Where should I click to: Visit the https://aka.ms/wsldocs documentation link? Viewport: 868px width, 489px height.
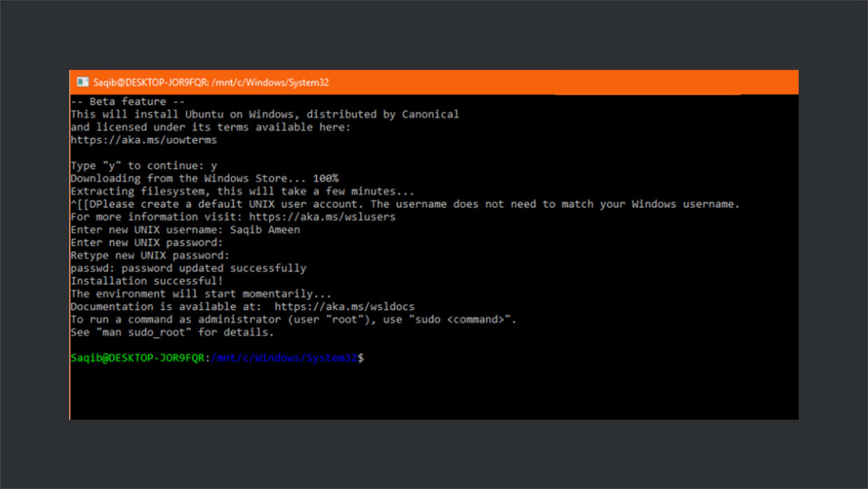(x=344, y=307)
